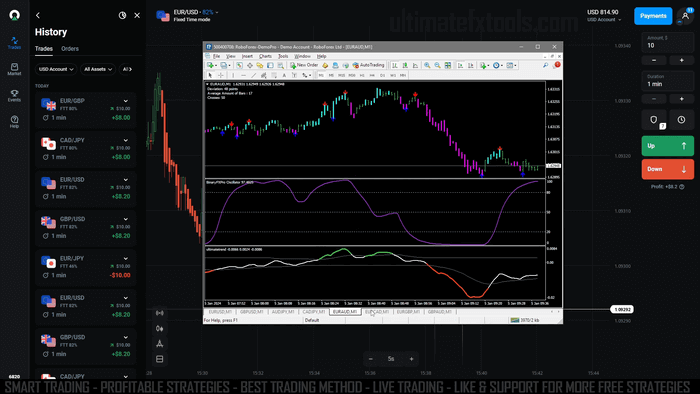This screenshot has height=394, width=700.
Task: Click the Amount input field showing 10
Action: (667, 42)
